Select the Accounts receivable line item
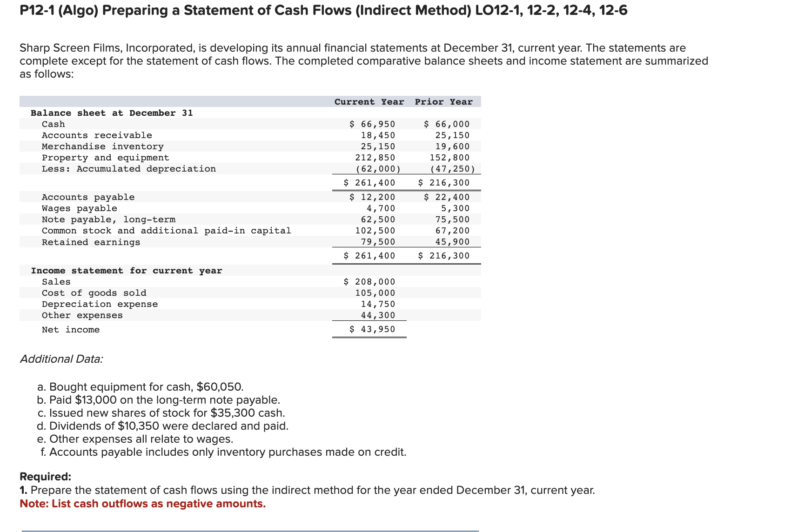 click(x=96, y=135)
